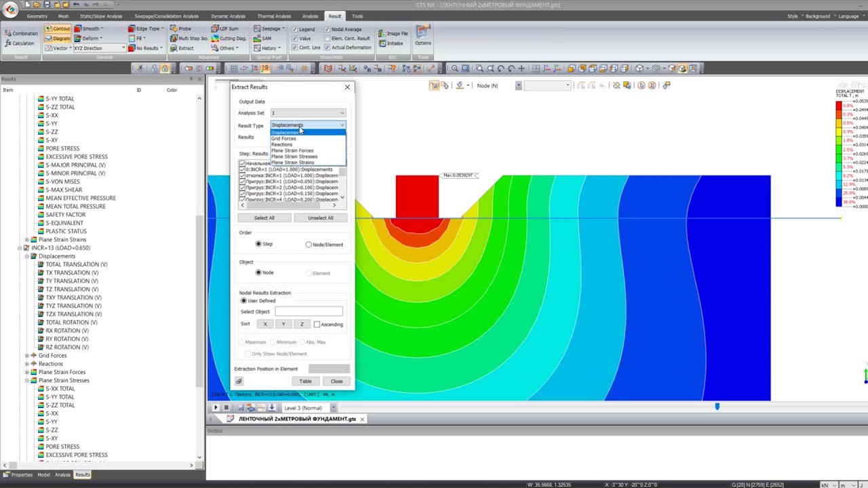The height and width of the screenshot is (488, 868).
Task: Click the Table button
Action: (x=305, y=382)
